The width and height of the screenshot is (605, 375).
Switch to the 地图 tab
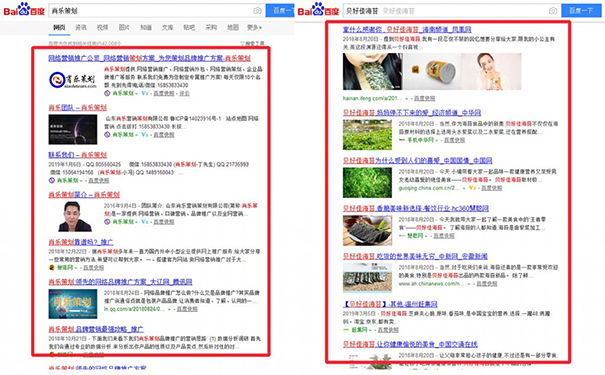[x=233, y=27]
